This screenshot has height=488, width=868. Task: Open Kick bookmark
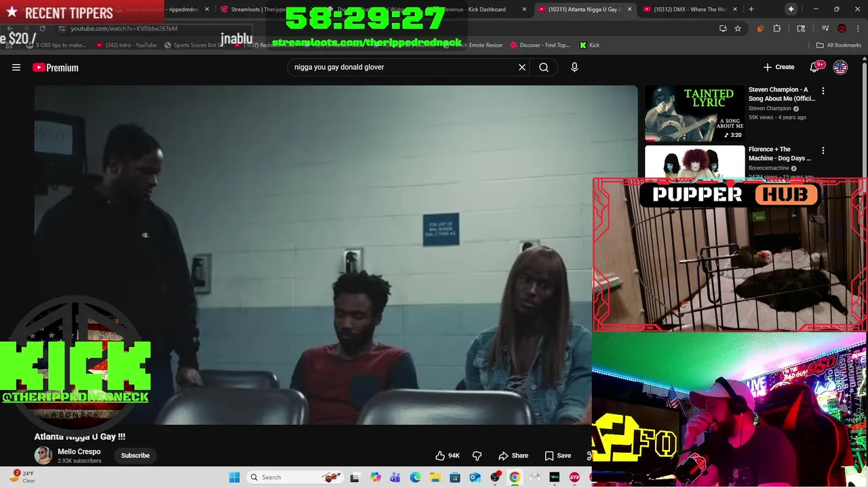589,45
